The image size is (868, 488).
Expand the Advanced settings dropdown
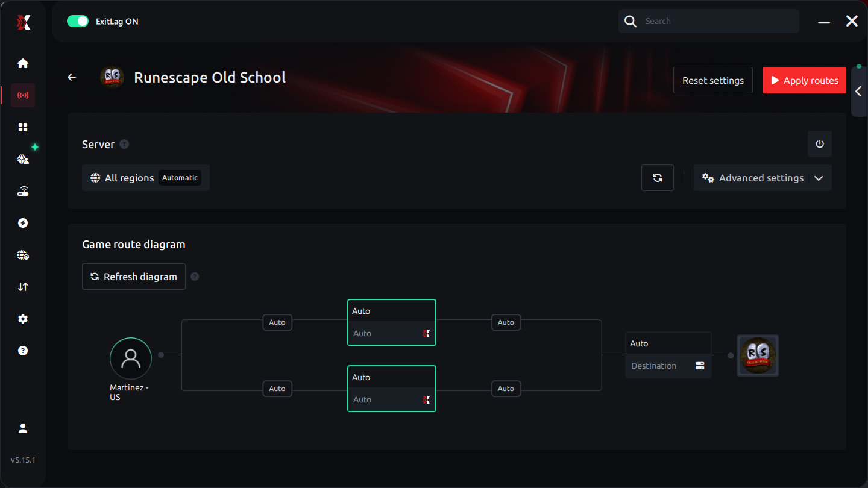(x=763, y=178)
